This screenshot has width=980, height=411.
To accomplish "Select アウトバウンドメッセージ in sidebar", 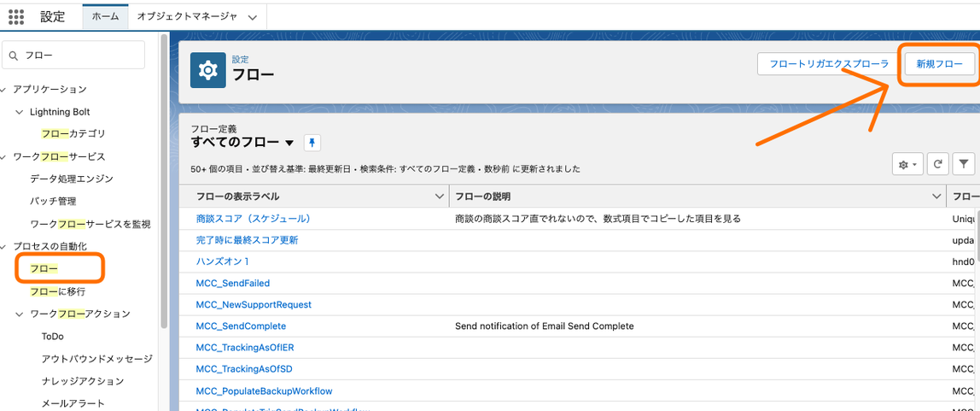I will [x=96, y=359].
